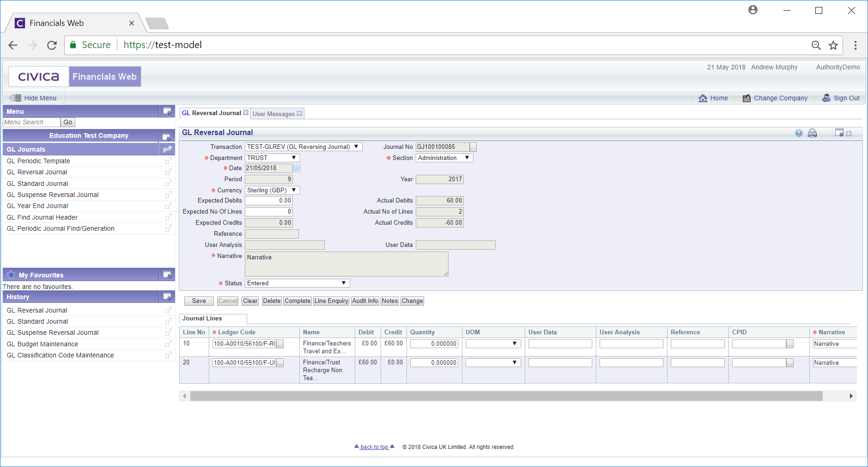Click the GL Journals panel up icon
868x467 pixels.
click(167, 149)
